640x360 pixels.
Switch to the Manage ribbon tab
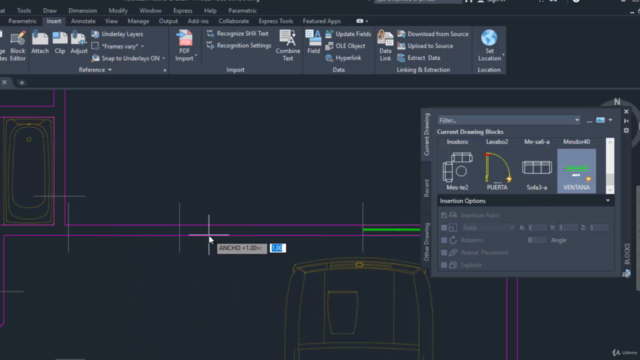(x=138, y=21)
